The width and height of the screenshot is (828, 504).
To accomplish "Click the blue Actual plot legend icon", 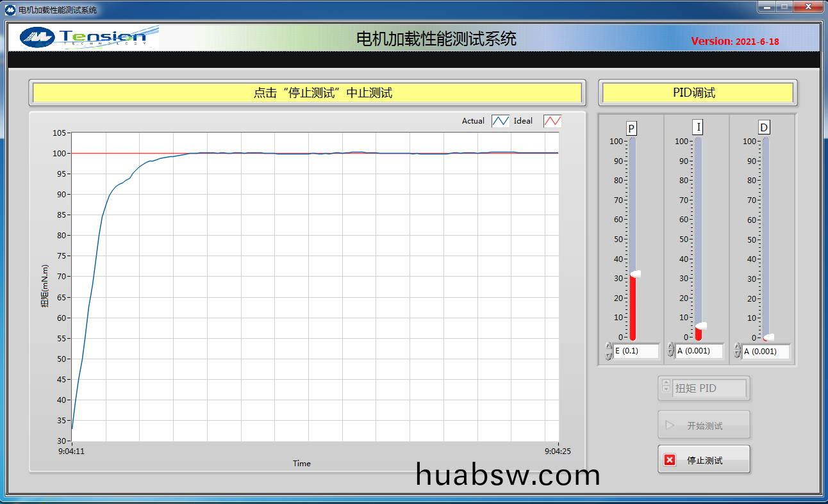I will (x=501, y=121).
